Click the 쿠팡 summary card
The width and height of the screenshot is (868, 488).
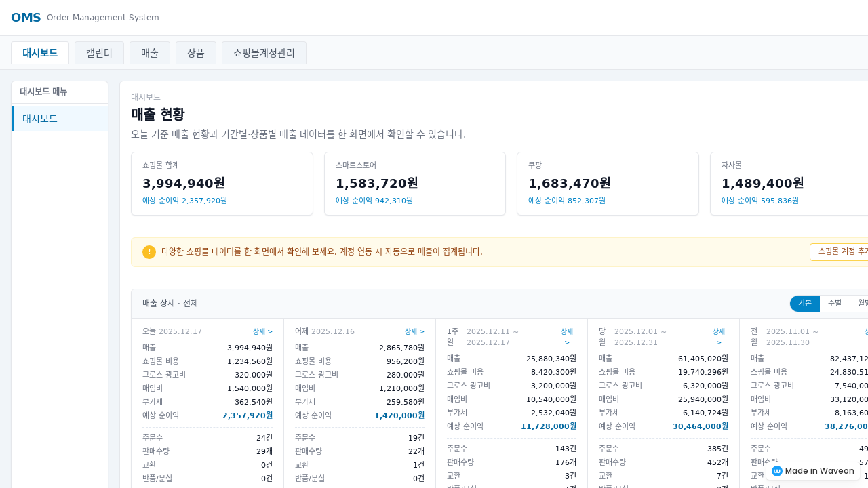pos(608,183)
